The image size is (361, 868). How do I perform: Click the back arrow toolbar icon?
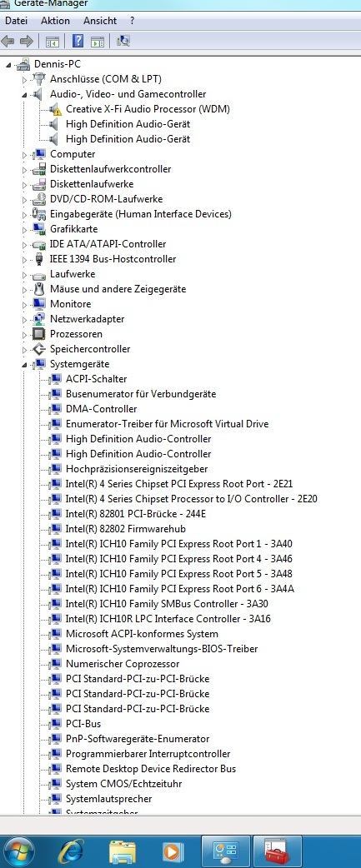click(x=8, y=41)
